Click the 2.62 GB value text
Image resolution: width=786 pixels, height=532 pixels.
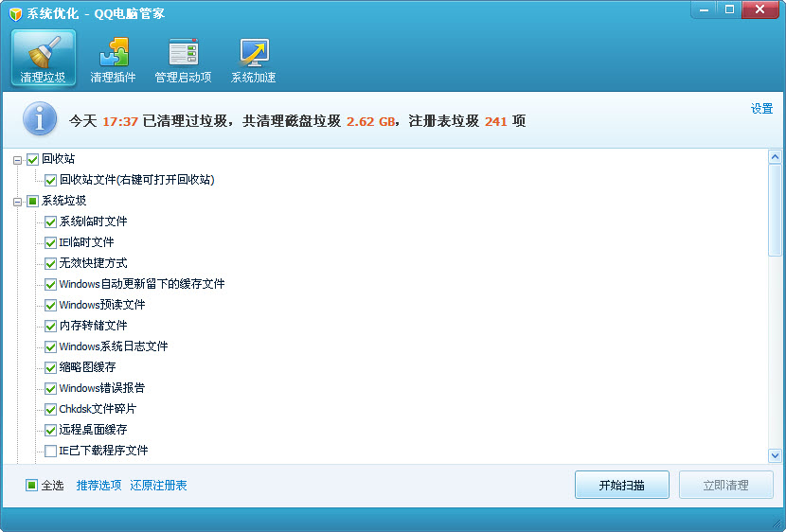(x=371, y=121)
